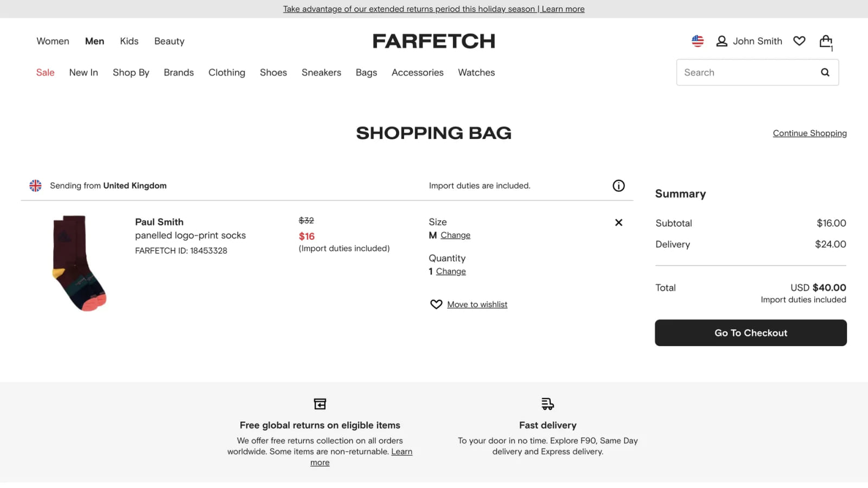Click inside the Search field
The image size is (868, 488).
pyautogui.click(x=749, y=72)
